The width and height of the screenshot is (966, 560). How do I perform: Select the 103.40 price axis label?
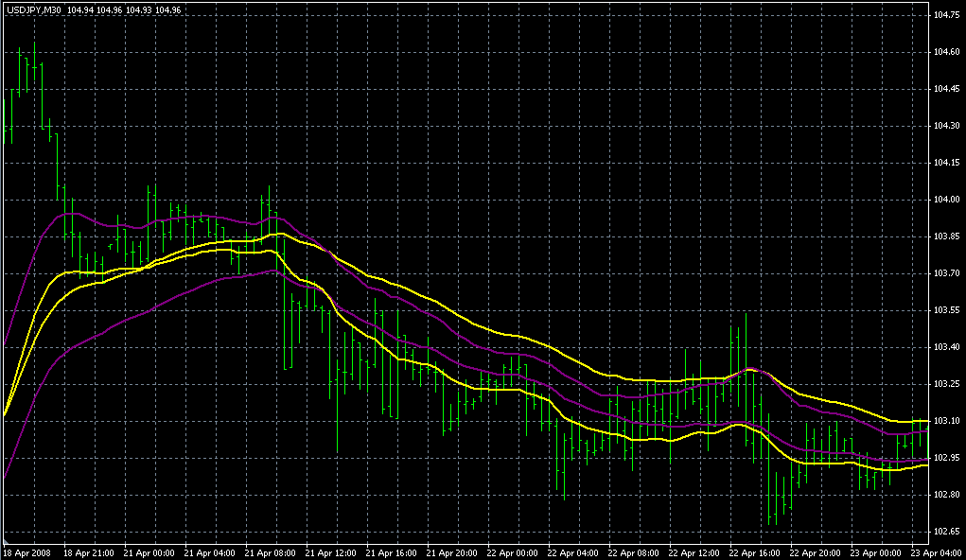click(x=946, y=347)
